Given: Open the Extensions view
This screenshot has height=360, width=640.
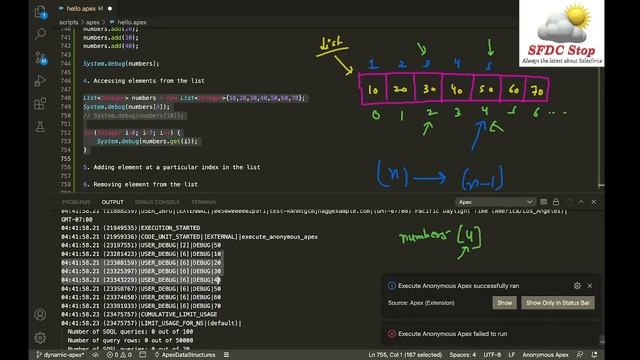Looking at the screenshot, I should [40, 104].
